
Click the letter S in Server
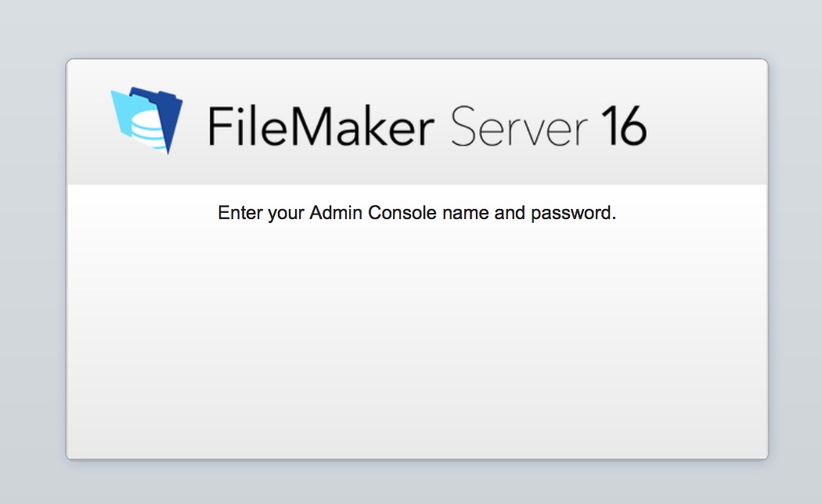click(463, 126)
